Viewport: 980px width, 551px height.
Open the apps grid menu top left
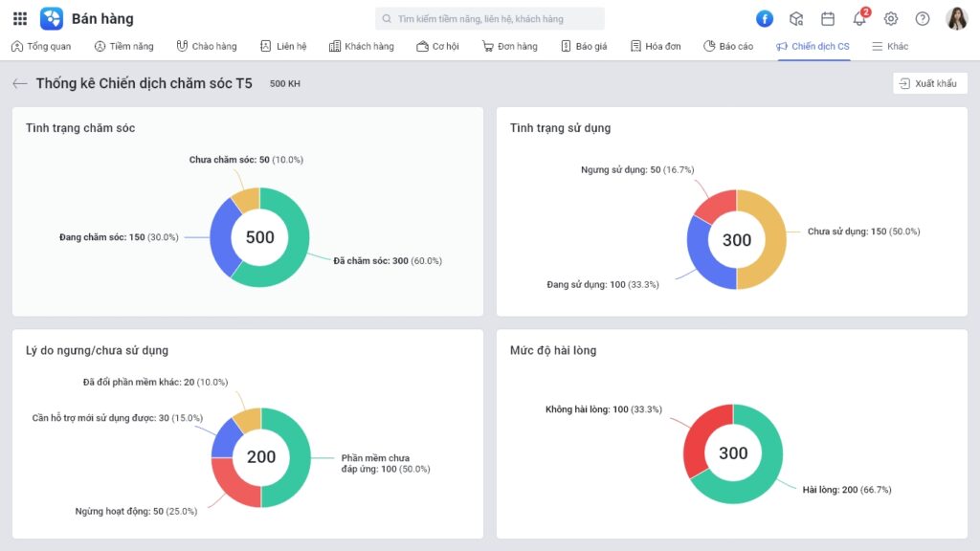(x=19, y=18)
